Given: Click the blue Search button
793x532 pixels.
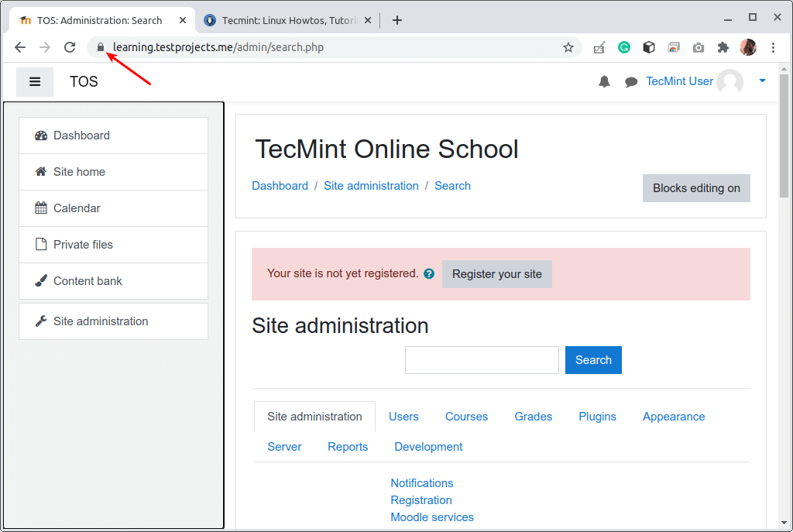Looking at the screenshot, I should pos(593,360).
